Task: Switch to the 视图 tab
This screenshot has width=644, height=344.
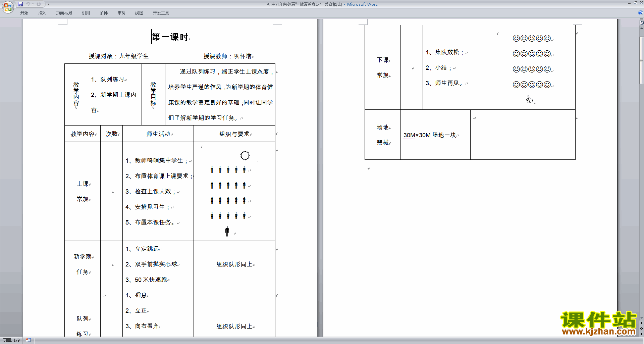Action: (x=139, y=13)
